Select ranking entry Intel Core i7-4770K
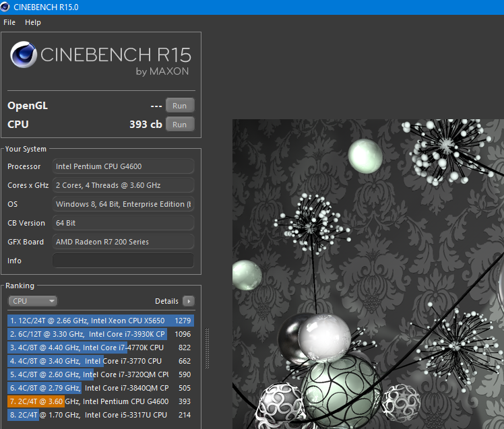 click(100, 348)
